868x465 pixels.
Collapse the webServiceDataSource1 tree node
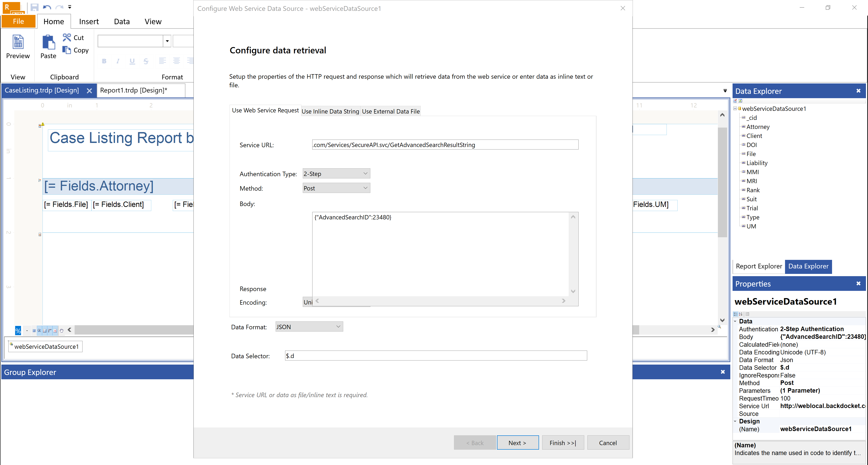735,109
